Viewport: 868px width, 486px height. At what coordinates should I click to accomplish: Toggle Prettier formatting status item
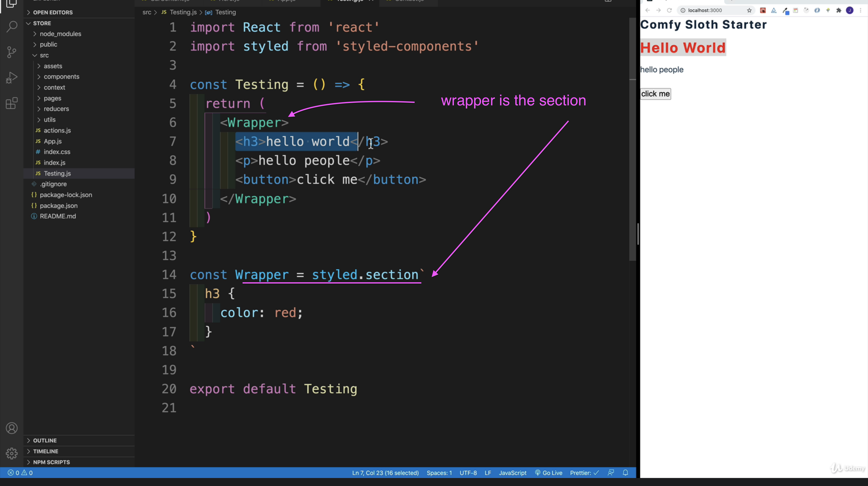[584, 473]
